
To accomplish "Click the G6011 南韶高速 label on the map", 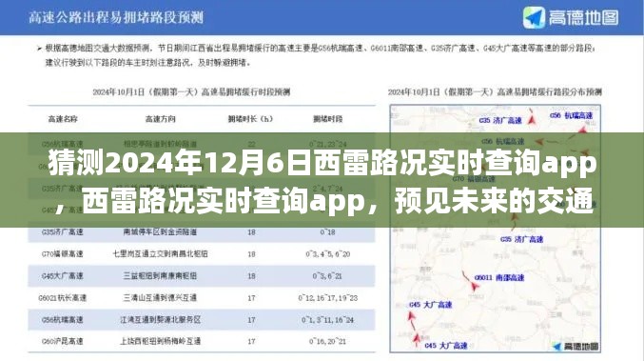I will (x=499, y=277).
